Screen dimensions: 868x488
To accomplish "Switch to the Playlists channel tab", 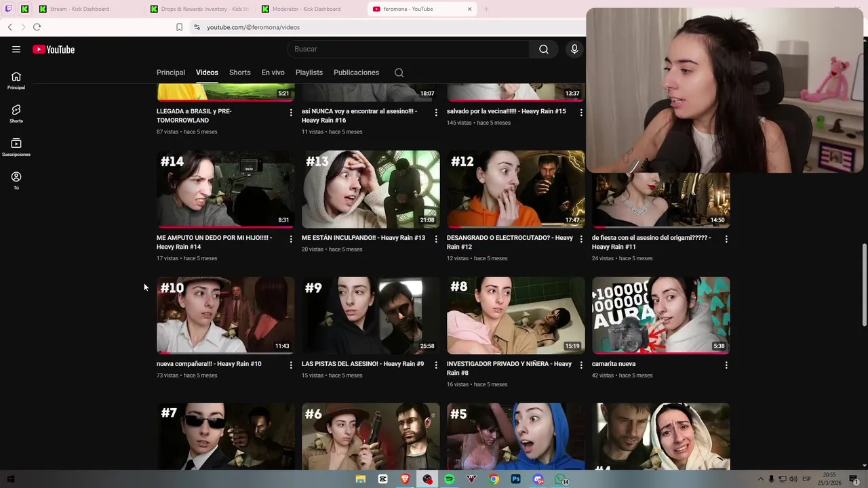I will pyautogui.click(x=309, y=73).
